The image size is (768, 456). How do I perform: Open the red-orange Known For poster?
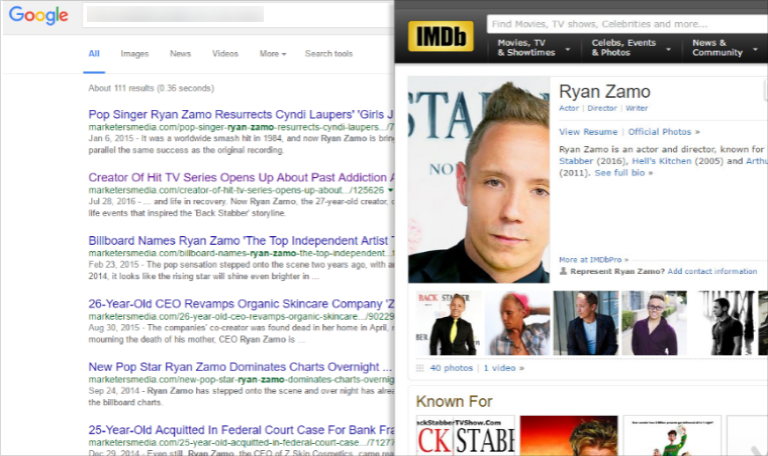(569, 436)
